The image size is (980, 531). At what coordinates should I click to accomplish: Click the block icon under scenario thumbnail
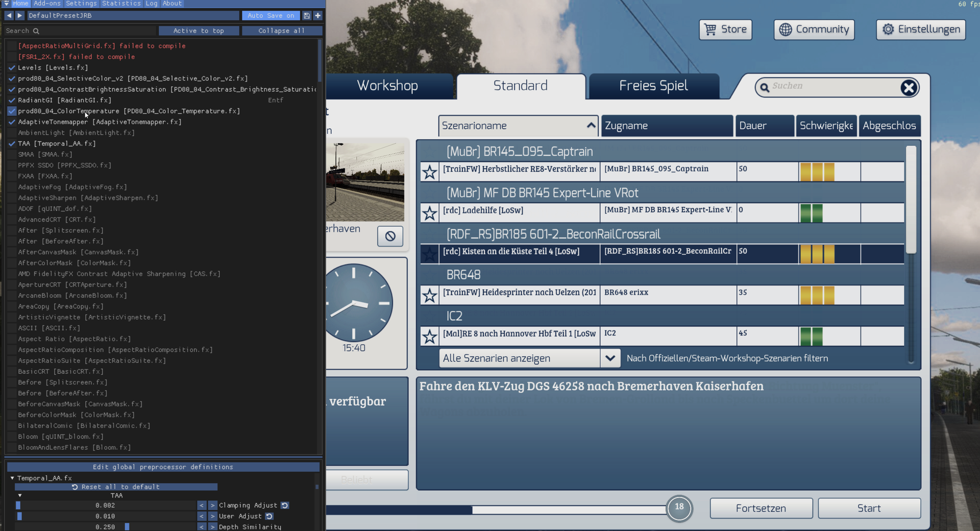(x=390, y=236)
